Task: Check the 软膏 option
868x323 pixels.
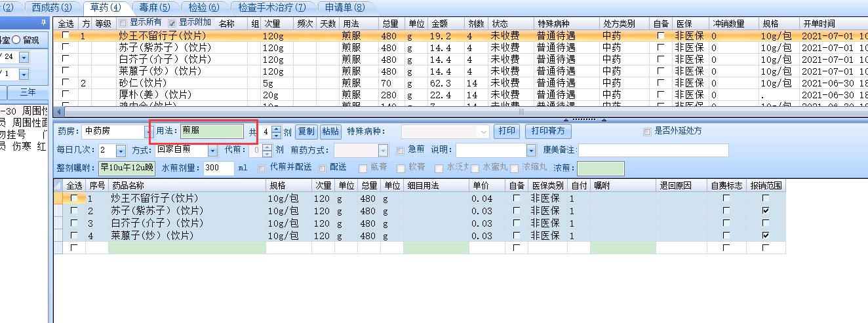Action: tap(399, 168)
